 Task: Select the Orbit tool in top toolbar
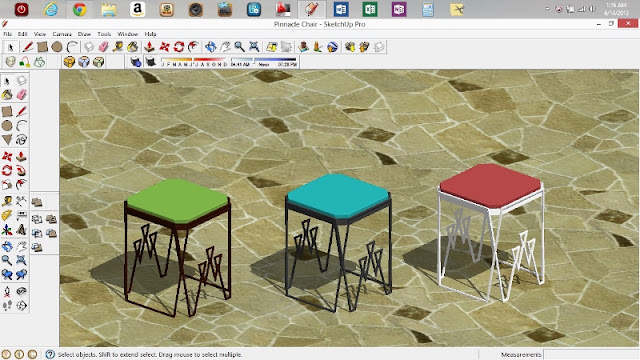pos(211,47)
